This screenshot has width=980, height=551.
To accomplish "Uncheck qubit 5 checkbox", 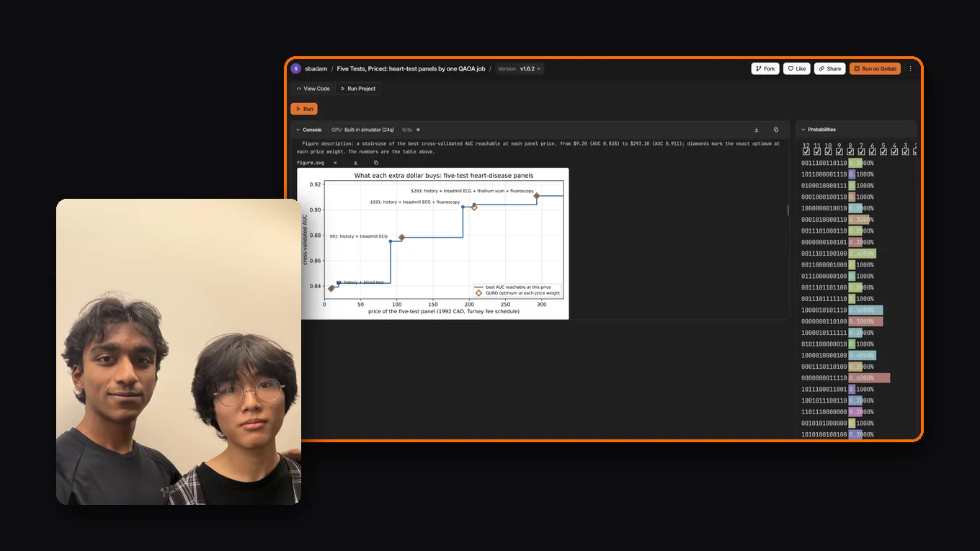I will pyautogui.click(x=883, y=151).
